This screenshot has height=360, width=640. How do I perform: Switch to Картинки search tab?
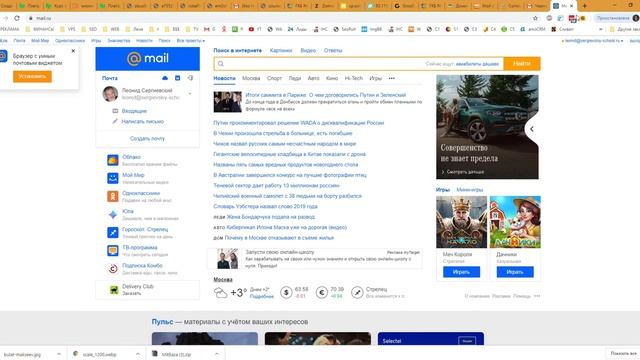click(281, 50)
